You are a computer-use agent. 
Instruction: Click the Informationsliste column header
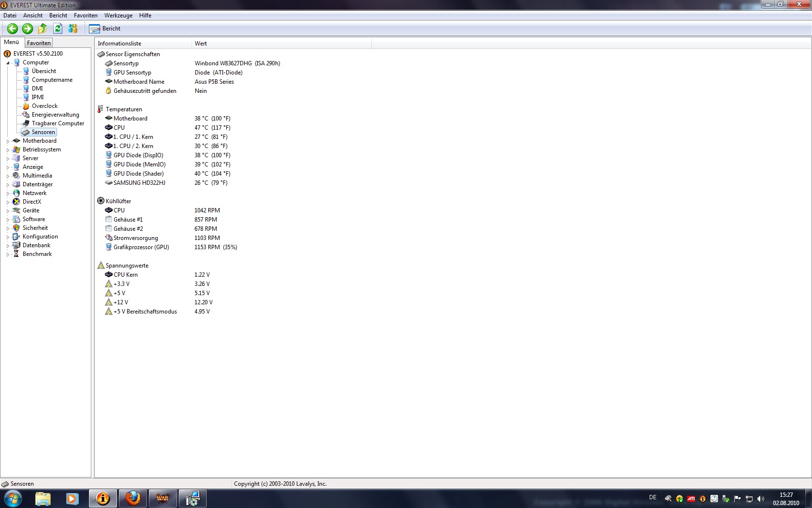click(x=143, y=44)
